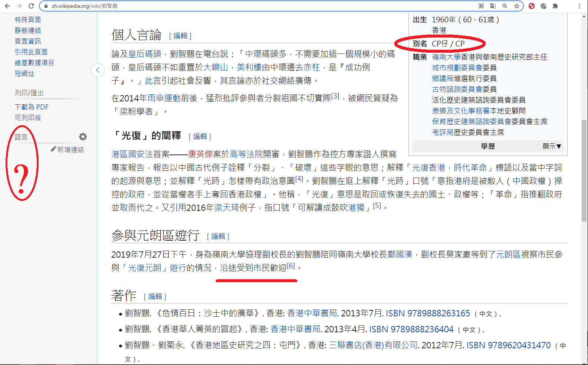588x365 pixels.
Task: Click the address bar URL field
Action: [260, 6]
